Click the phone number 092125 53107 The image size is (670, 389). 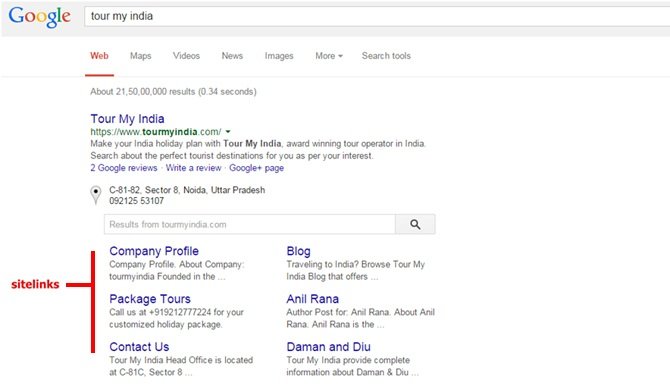click(137, 201)
